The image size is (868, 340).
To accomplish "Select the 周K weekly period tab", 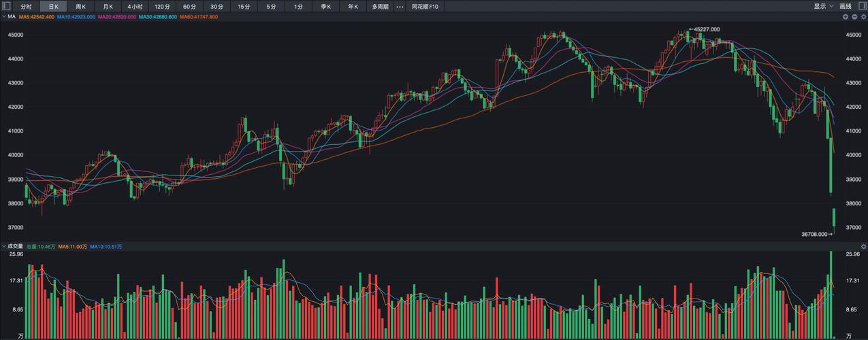I will [x=80, y=7].
